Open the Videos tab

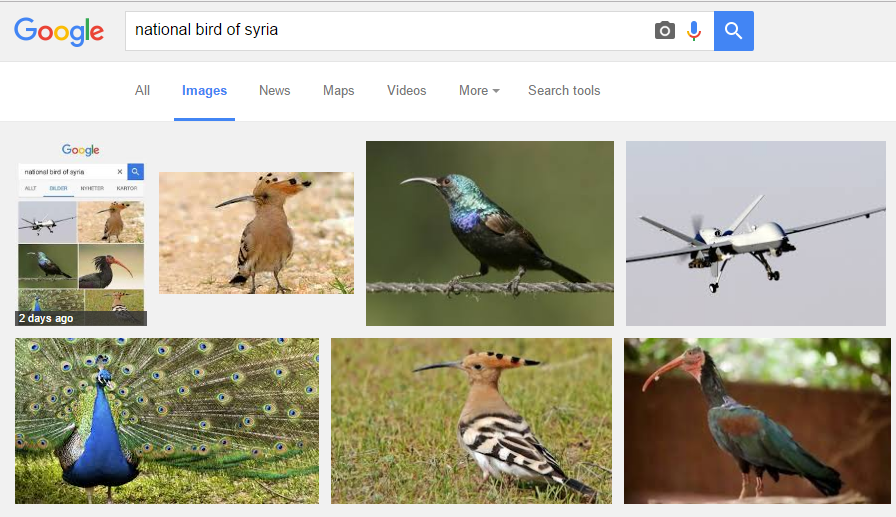407,91
